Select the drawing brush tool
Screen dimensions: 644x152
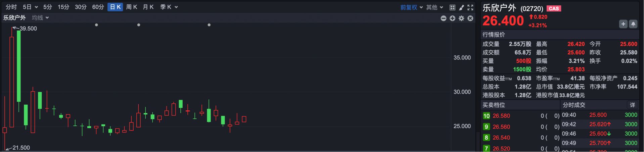pyautogui.click(x=461, y=7)
